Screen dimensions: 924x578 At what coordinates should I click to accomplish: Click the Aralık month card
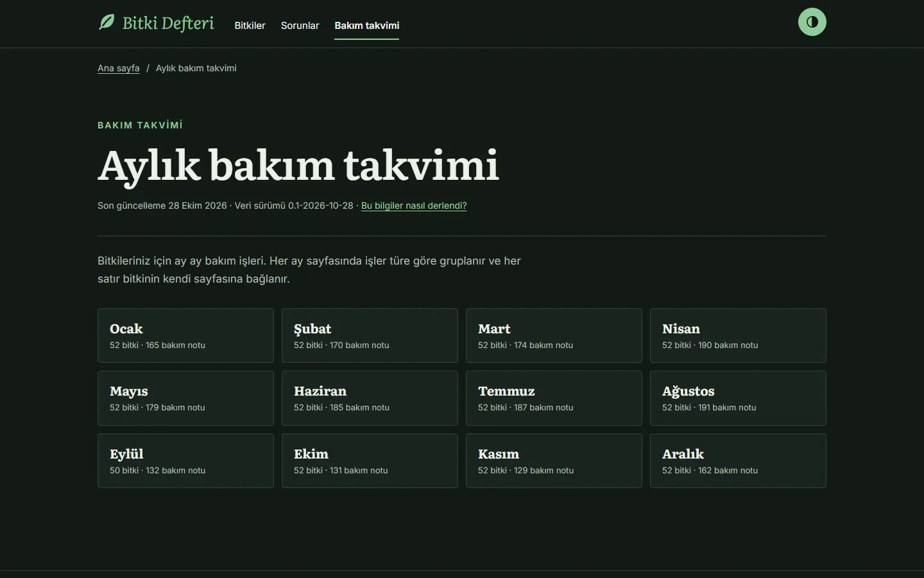(738, 460)
